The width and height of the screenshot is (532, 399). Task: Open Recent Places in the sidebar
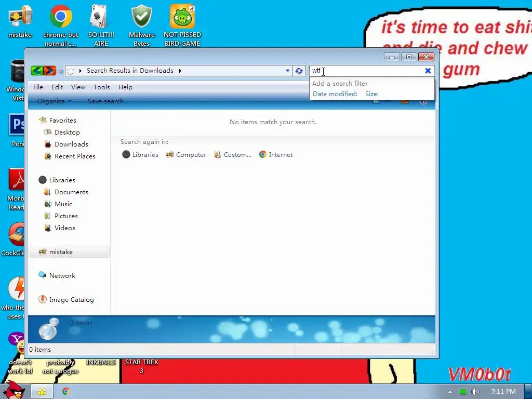(70, 156)
